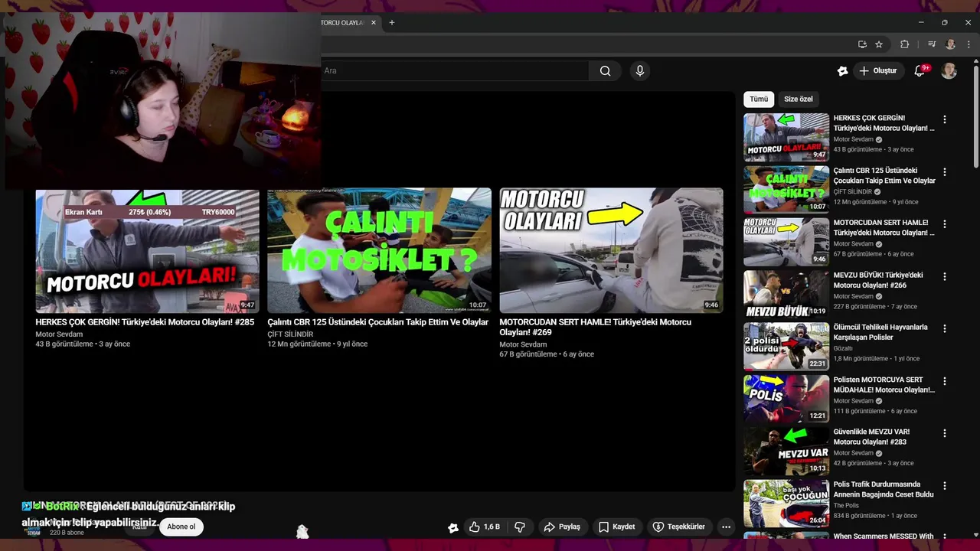Open menu for MOTORCUDAN SERT HAMLE sidebar video
This screenshot has width=980, height=551.
pos(945,224)
